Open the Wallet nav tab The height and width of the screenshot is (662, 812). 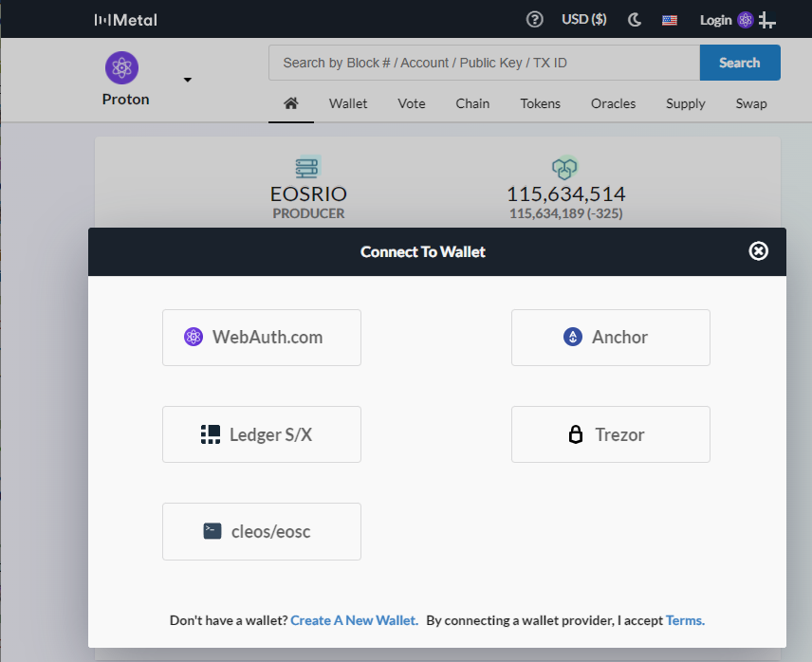click(348, 103)
